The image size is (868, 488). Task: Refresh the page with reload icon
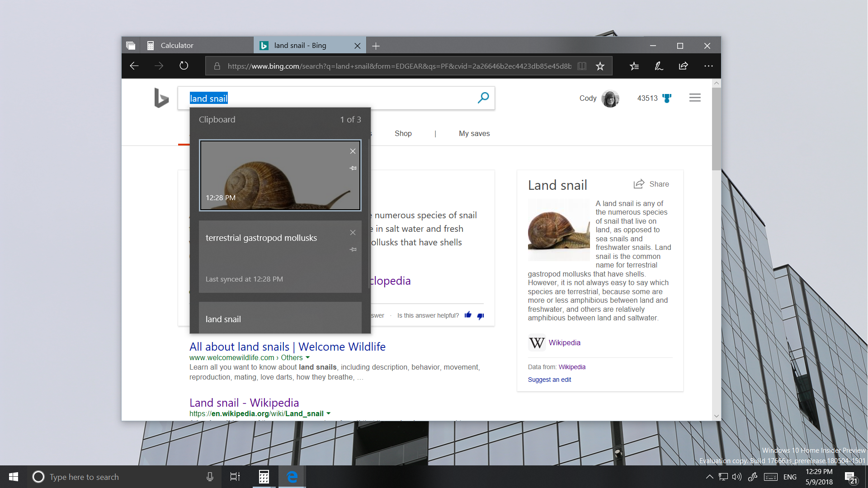[x=184, y=66]
